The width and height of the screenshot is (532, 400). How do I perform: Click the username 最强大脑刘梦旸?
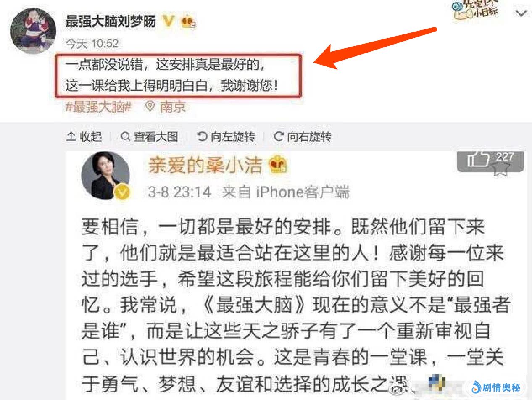pos(111,21)
